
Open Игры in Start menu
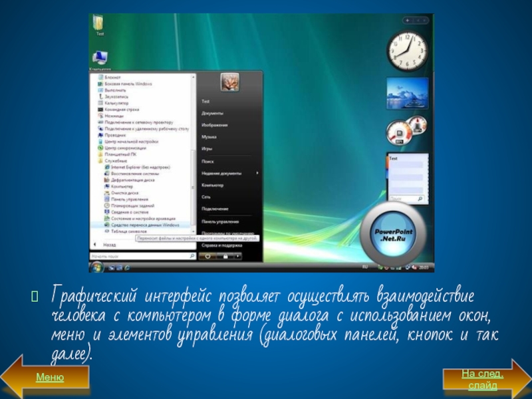click(x=207, y=149)
